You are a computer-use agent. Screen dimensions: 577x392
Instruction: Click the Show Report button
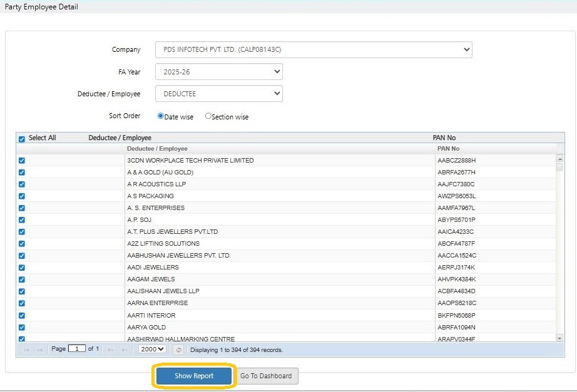(194, 376)
